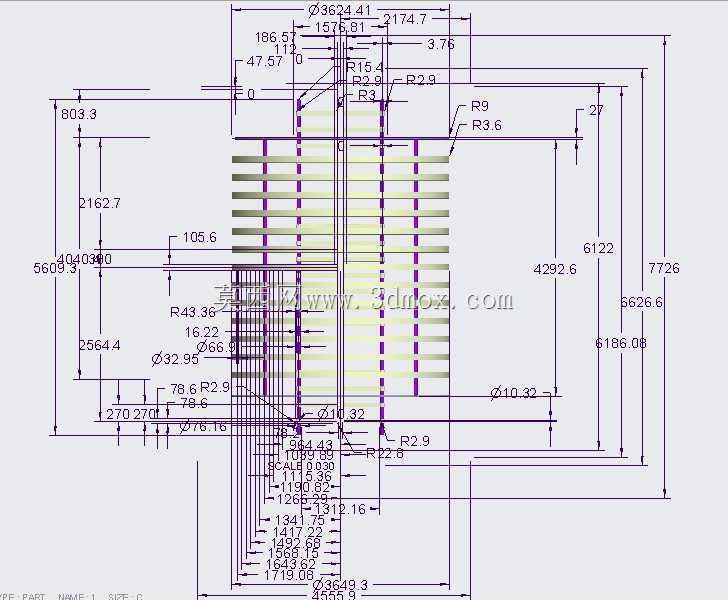Select the 1643.62 dimension text
This screenshot has width=728, height=600.
click(291, 564)
